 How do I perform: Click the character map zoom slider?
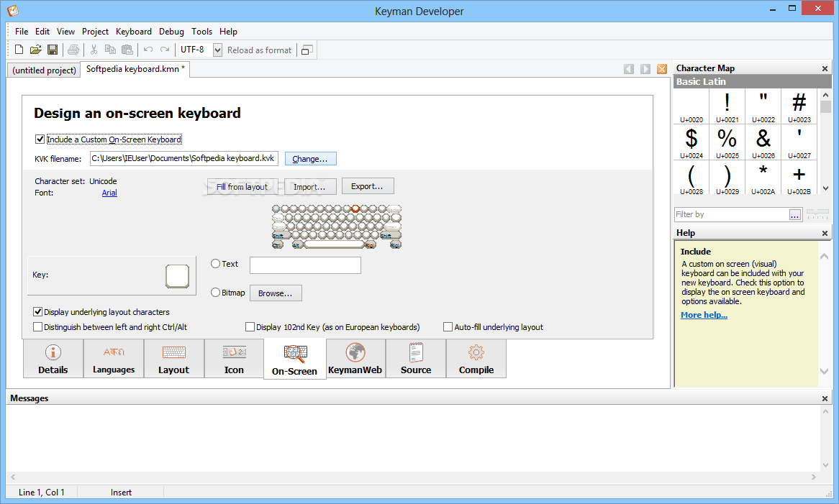click(817, 215)
